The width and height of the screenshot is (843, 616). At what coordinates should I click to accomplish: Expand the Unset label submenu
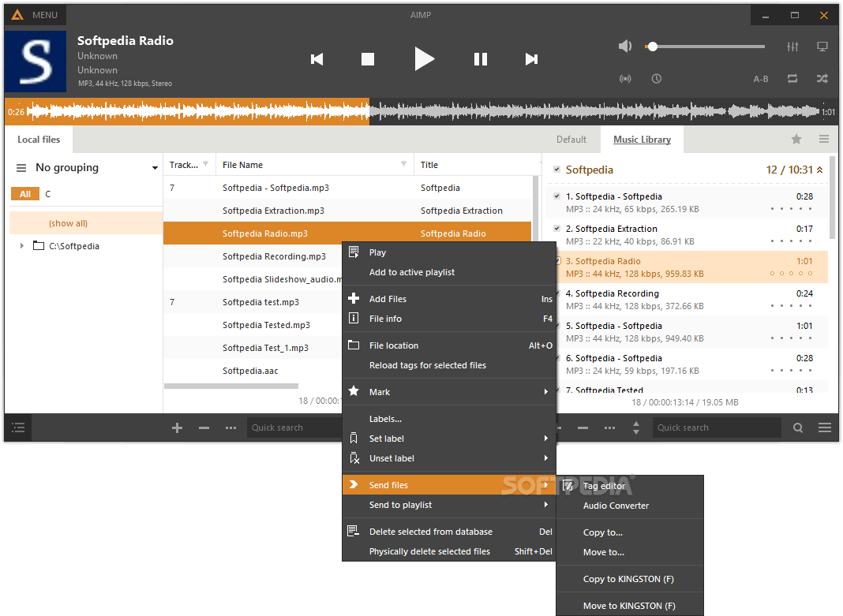coord(449,458)
